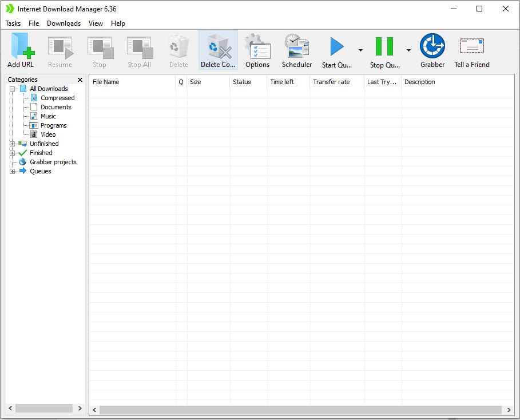Viewport: 520px width, 420px height.
Task: Select the Compressed category
Action: [57, 98]
